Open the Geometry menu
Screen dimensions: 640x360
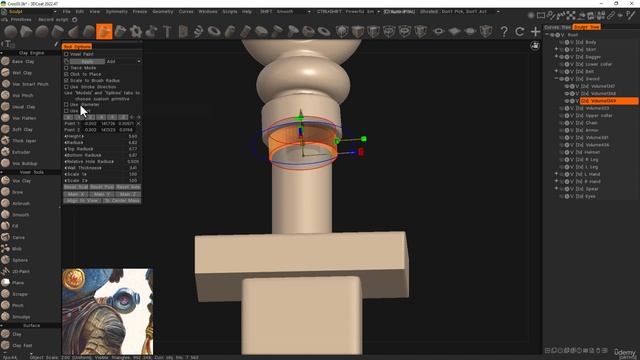click(162, 12)
